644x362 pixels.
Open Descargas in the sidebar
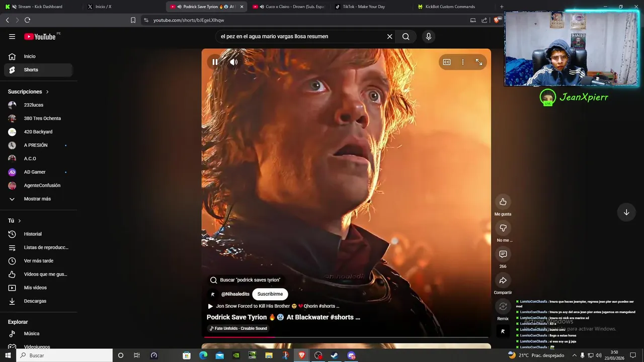38,301
